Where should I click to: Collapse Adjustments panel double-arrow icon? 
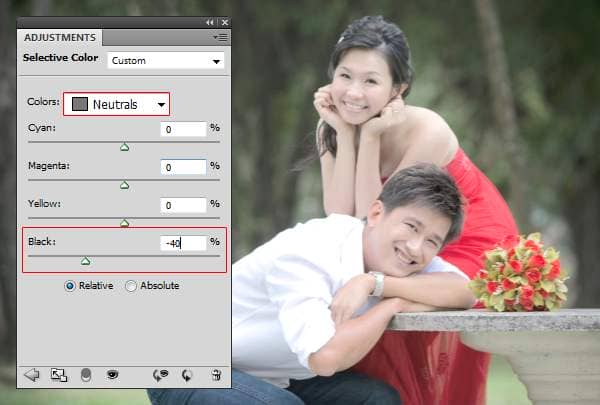click(x=209, y=23)
